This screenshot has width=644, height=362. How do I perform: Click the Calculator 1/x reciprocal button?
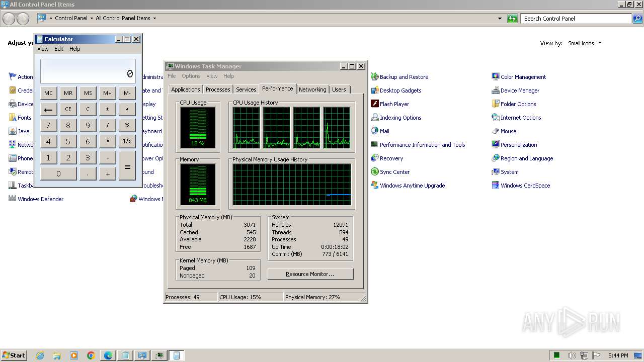click(x=127, y=141)
